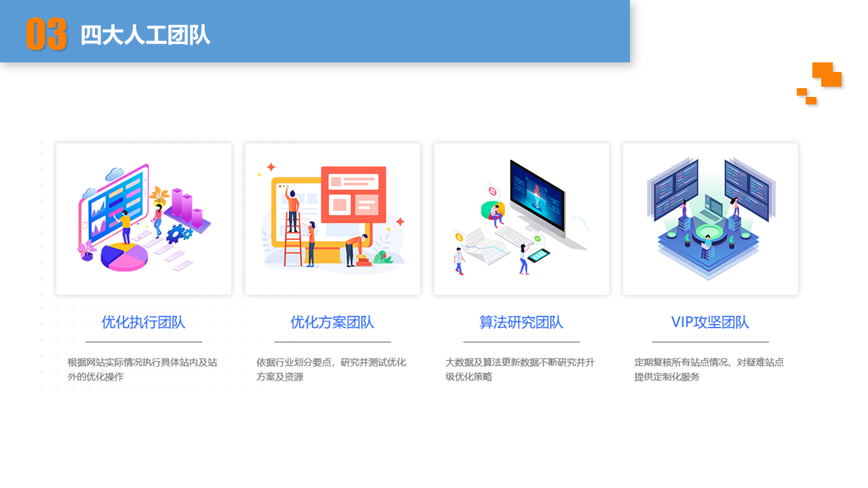
Task: Click the large orange square decoration at top right
Action: [827, 75]
